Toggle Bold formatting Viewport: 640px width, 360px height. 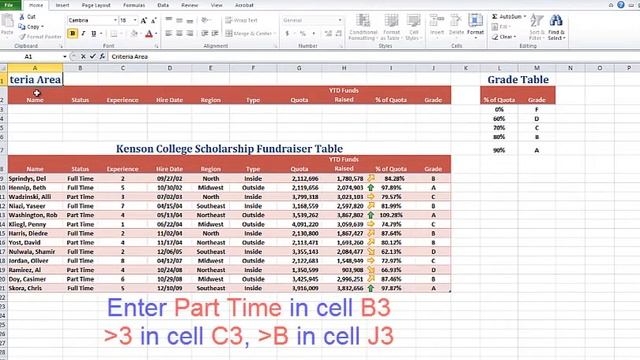pyautogui.click(x=72, y=33)
